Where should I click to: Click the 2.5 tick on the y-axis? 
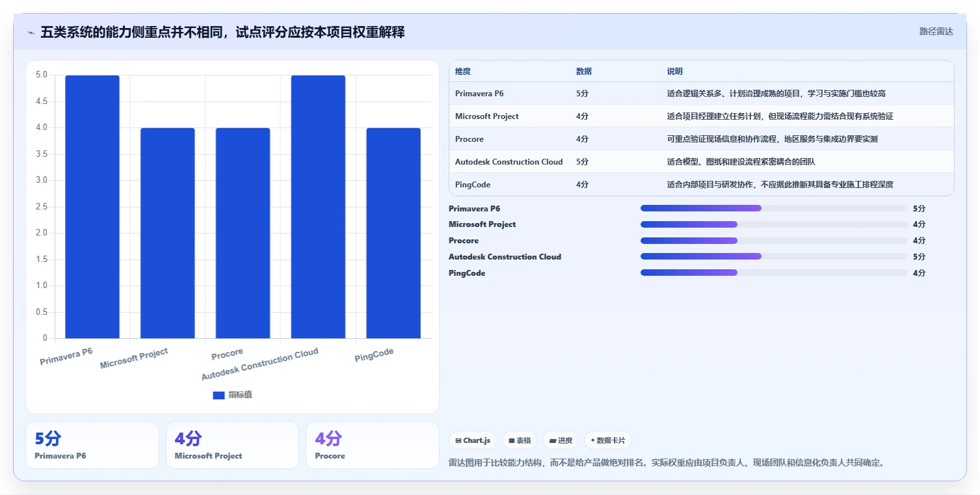[x=42, y=206]
